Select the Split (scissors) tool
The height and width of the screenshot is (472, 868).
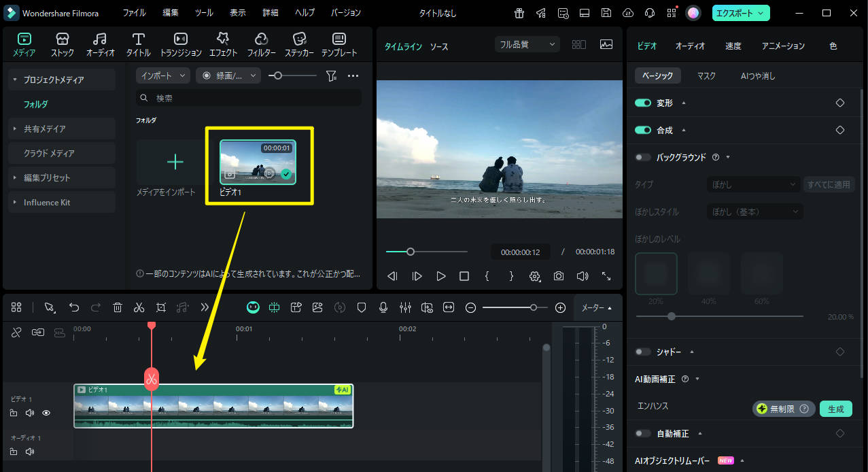[x=139, y=307]
